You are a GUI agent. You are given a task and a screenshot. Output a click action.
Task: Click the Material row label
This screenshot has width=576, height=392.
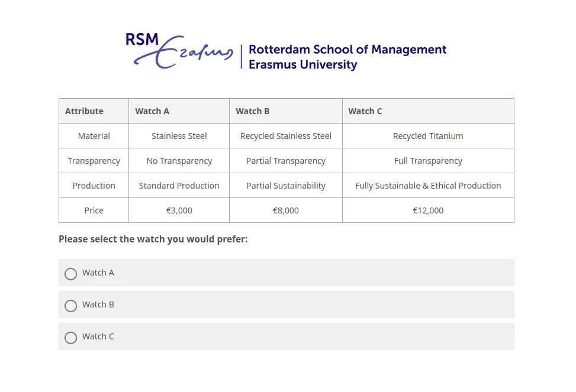pyautogui.click(x=94, y=136)
